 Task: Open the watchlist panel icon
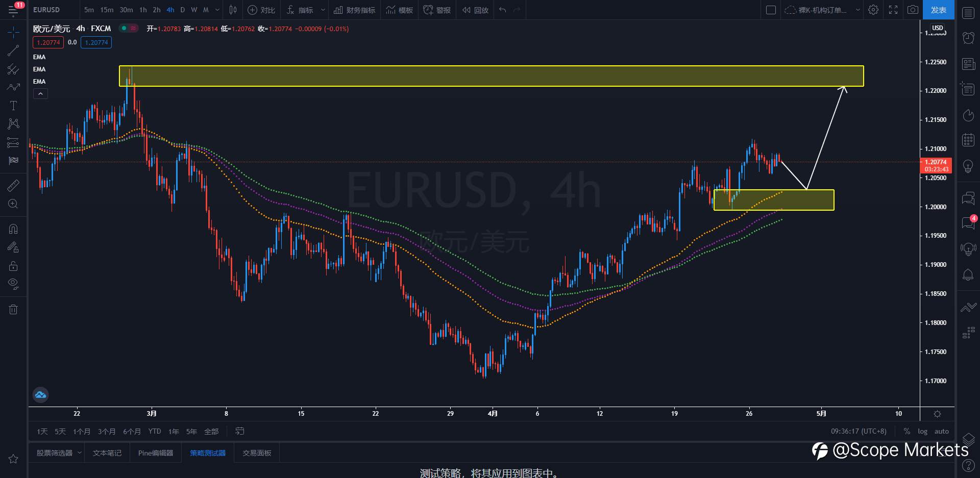pyautogui.click(x=968, y=13)
